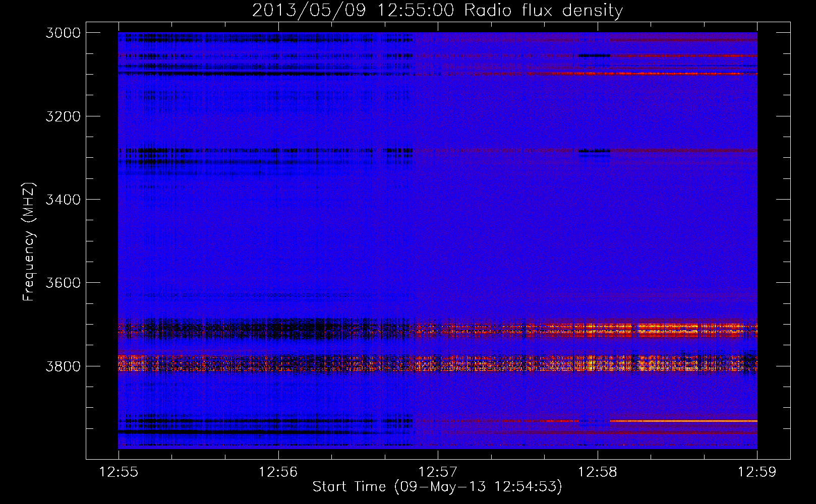Viewport: 816px width, 504px height.
Task: Click the 12:55 time axis label
Action: (119, 472)
